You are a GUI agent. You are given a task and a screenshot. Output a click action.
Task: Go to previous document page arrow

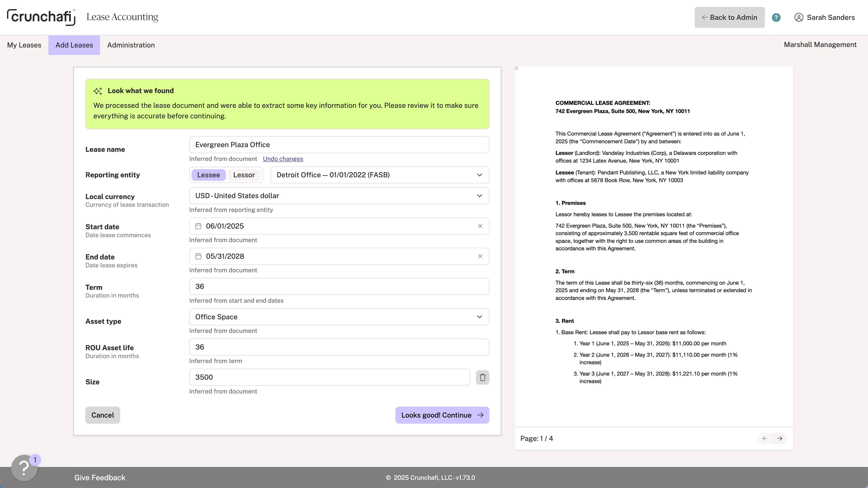tap(765, 438)
